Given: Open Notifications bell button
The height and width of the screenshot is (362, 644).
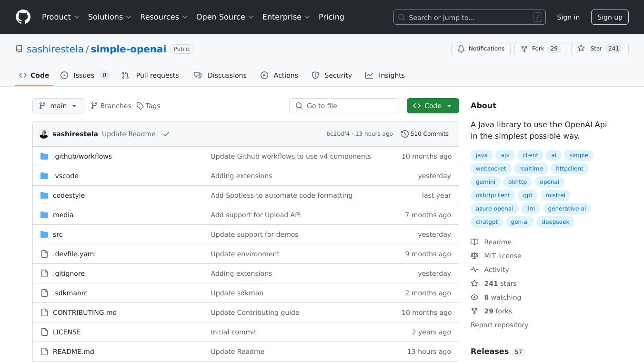Looking at the screenshot, I should pos(481,49).
